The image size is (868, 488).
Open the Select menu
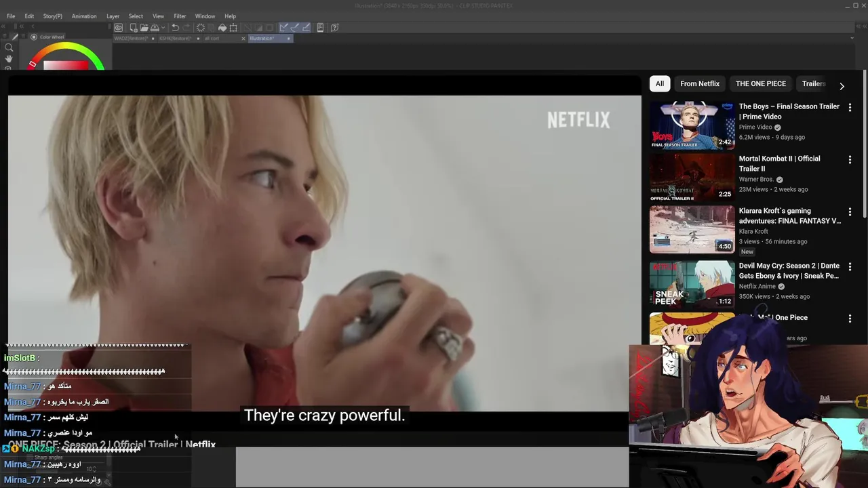[x=136, y=16]
